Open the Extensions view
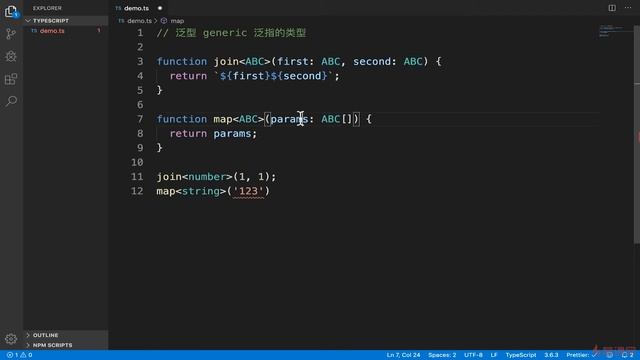 click(x=11, y=79)
